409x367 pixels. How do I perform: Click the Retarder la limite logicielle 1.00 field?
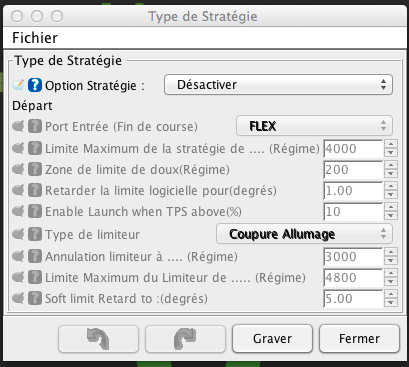[353, 191]
